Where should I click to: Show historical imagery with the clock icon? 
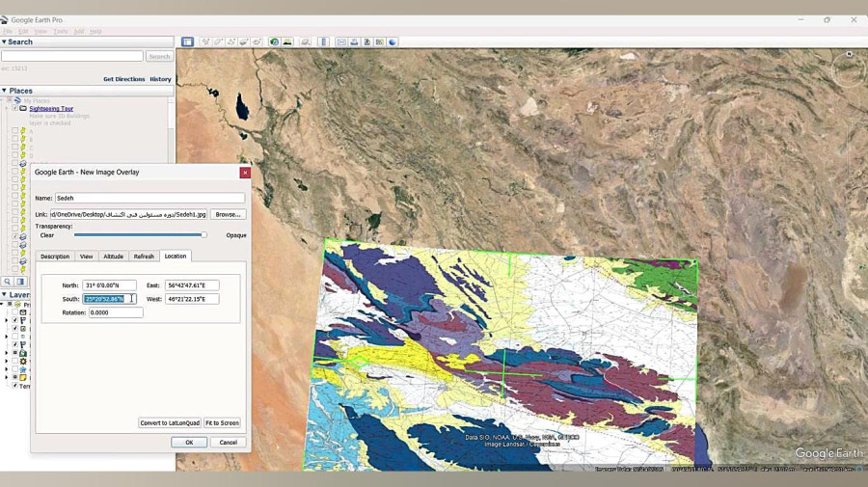click(274, 42)
